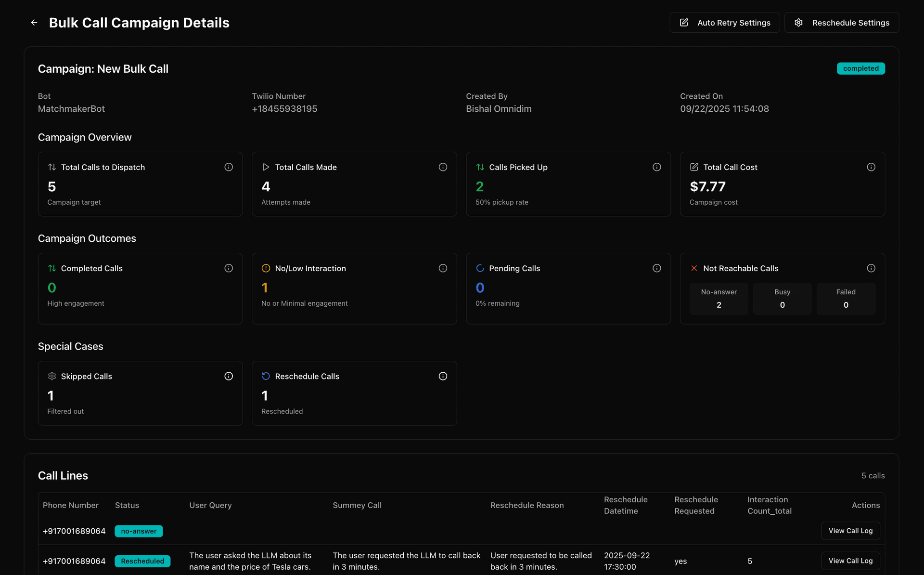Click the info icon on Pending Calls card

(x=657, y=268)
